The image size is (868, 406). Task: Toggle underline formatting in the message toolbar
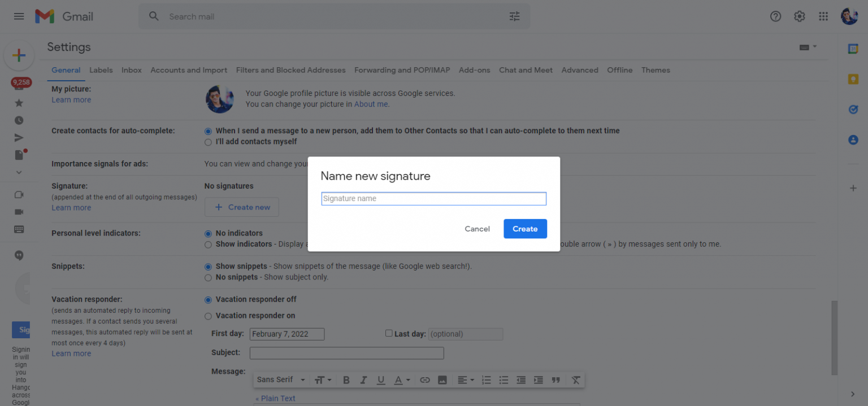point(381,379)
